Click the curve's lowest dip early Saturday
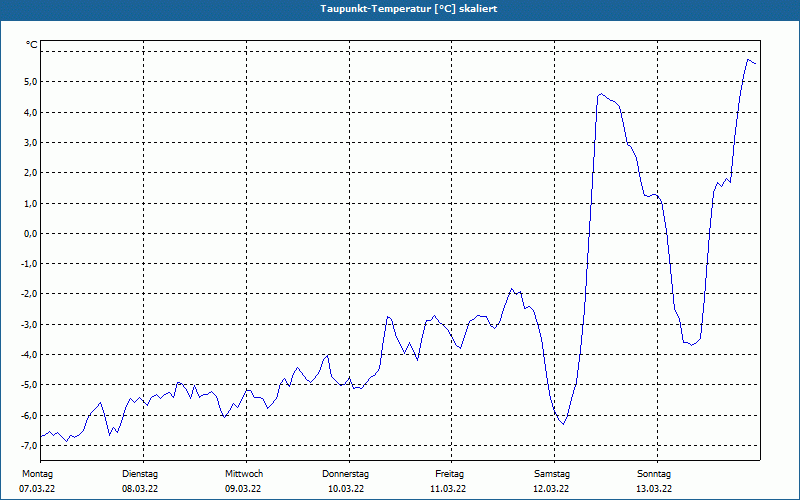The height and width of the screenshot is (500, 800). [563, 424]
